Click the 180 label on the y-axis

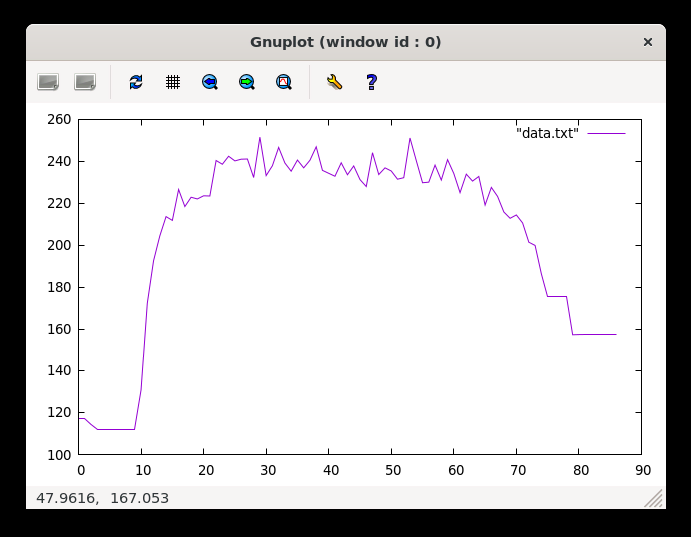point(59,287)
